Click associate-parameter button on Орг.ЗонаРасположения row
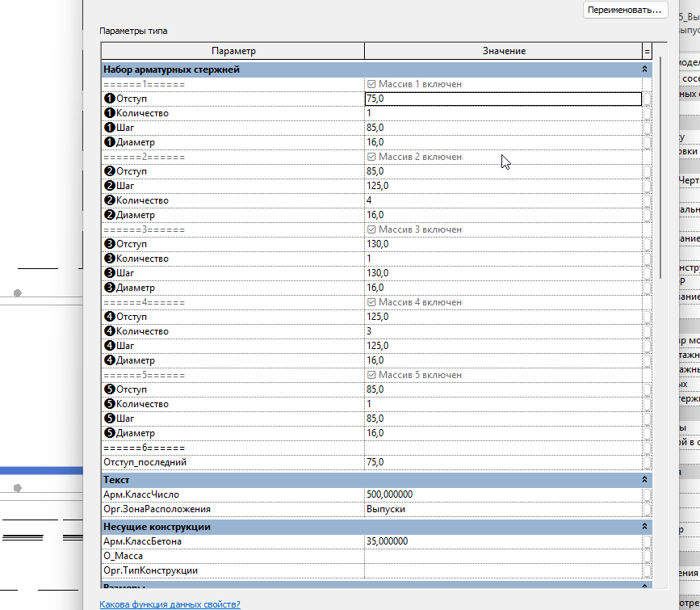This screenshot has width=700, height=610. tap(647, 509)
